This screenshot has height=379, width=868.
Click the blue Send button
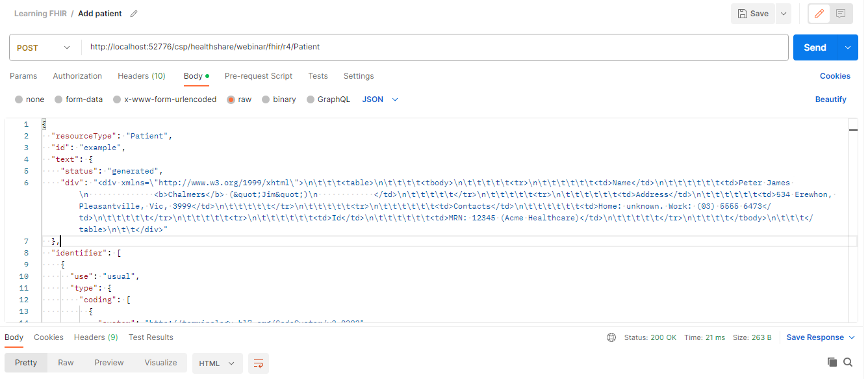(815, 47)
